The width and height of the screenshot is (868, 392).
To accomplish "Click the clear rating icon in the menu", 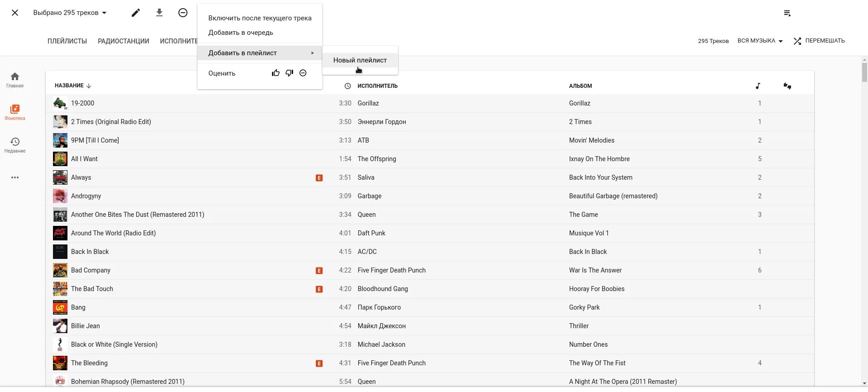I will tap(303, 73).
